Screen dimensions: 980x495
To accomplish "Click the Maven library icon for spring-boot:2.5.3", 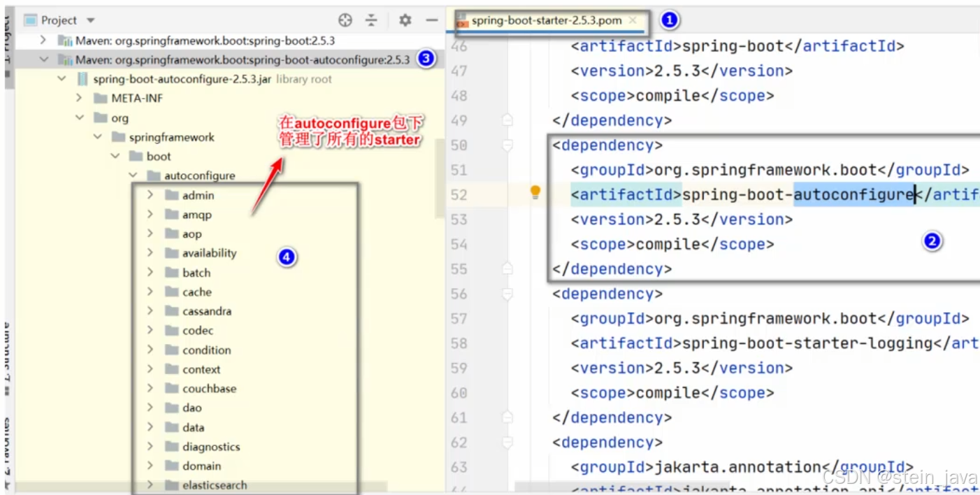I will pyautogui.click(x=65, y=41).
